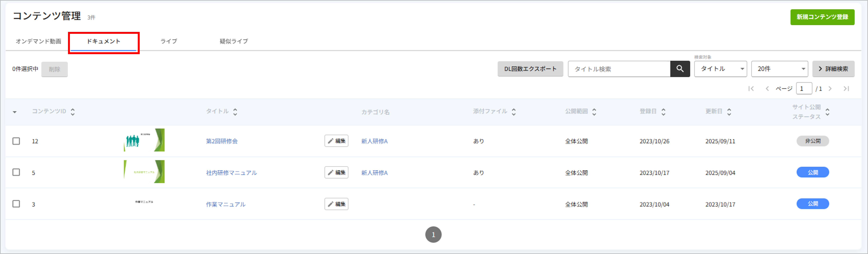868x254 pixels.
Task: Select checkbox for content ID 3
Action: click(16, 204)
